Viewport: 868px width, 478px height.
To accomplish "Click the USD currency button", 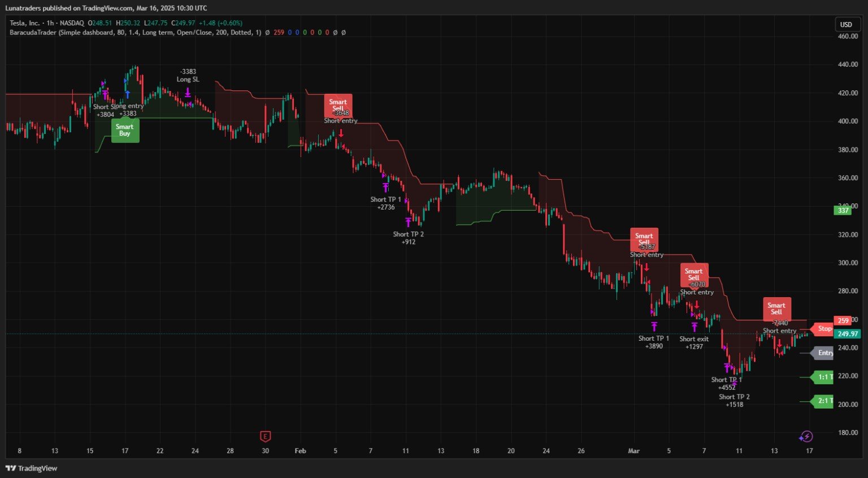I will 846,24.
